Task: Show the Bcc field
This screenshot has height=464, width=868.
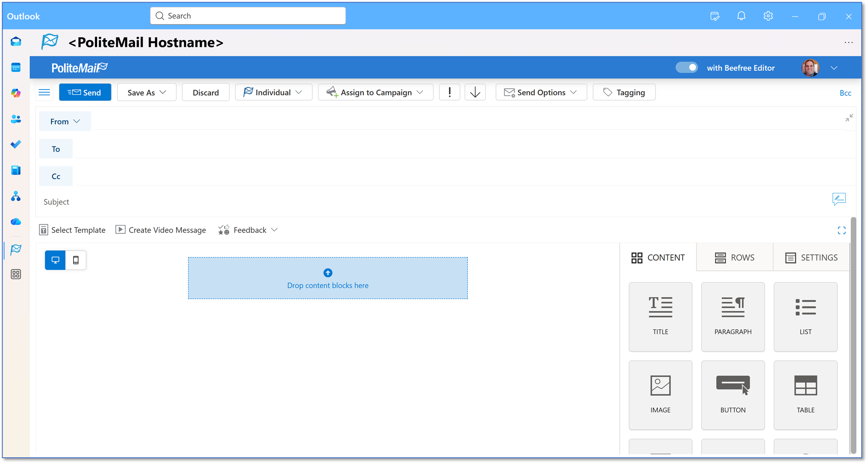Action: (x=845, y=93)
